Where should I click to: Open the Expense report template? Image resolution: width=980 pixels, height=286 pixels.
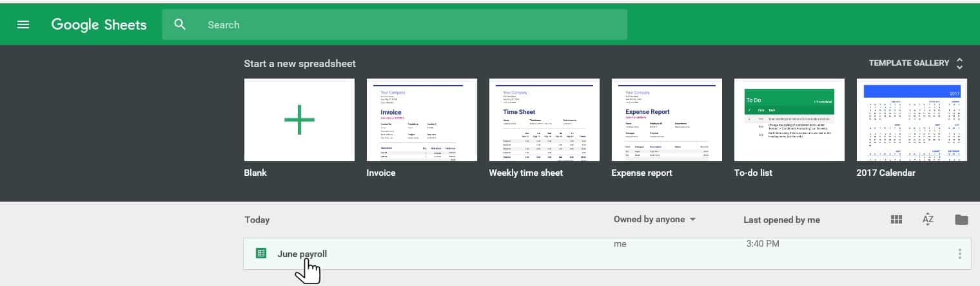(x=667, y=120)
